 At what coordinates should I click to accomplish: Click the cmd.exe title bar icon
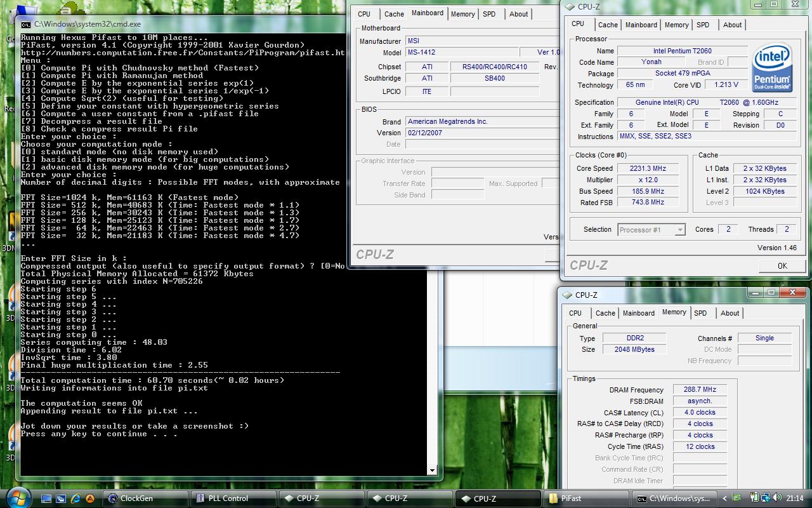[25, 24]
